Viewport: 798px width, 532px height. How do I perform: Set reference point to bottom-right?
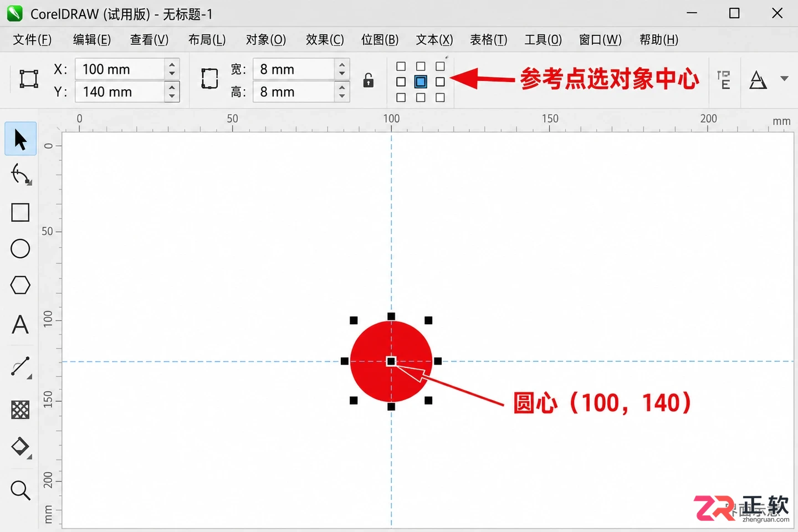pyautogui.click(x=441, y=98)
